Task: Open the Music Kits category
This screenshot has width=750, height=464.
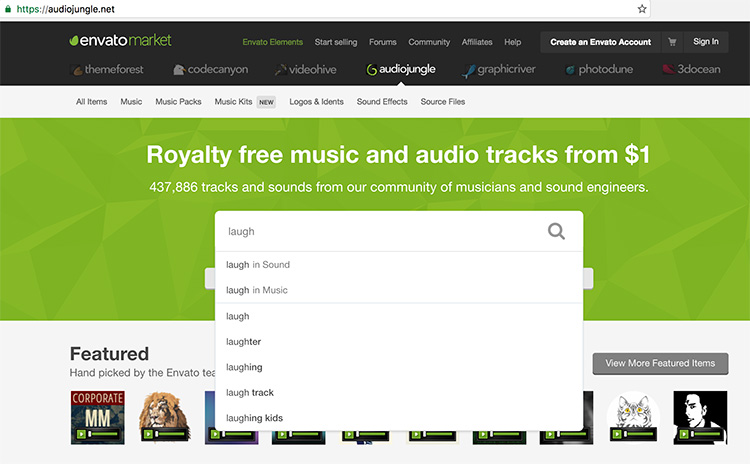Action: 236,102
